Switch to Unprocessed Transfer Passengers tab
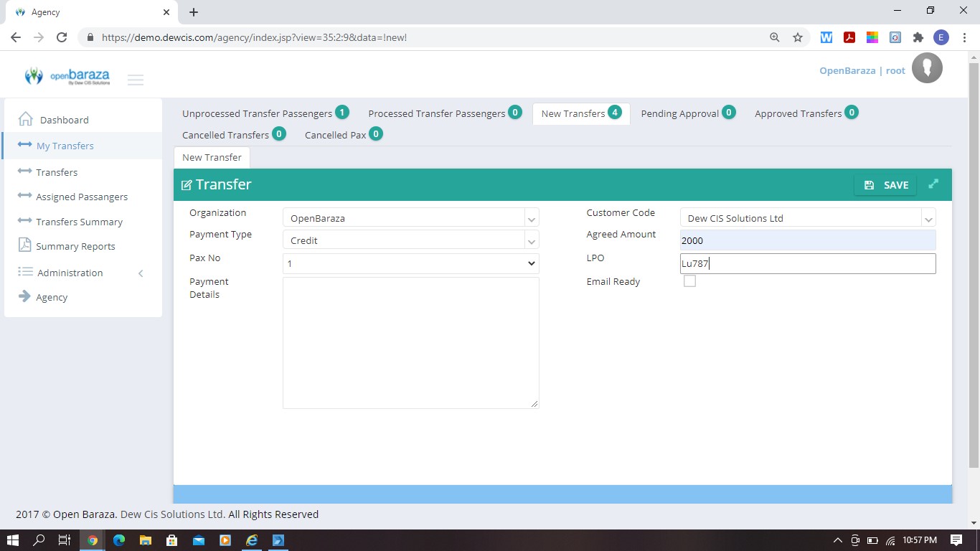Image resolution: width=980 pixels, height=551 pixels. [x=257, y=113]
